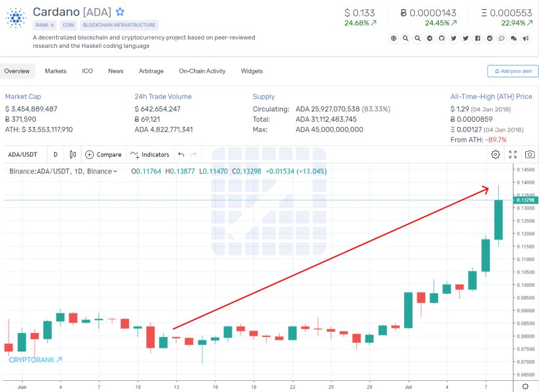
Task: Open the Twitter icon next to GitHub
Action: (454, 38)
